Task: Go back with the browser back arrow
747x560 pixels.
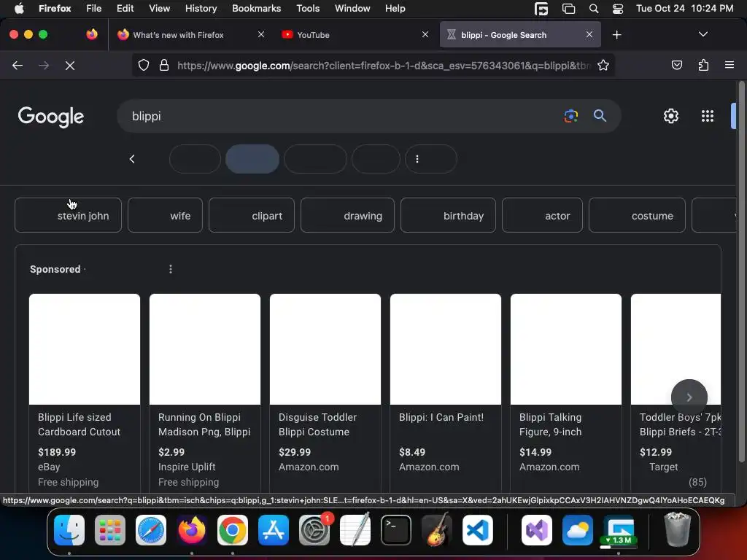Action: point(18,65)
